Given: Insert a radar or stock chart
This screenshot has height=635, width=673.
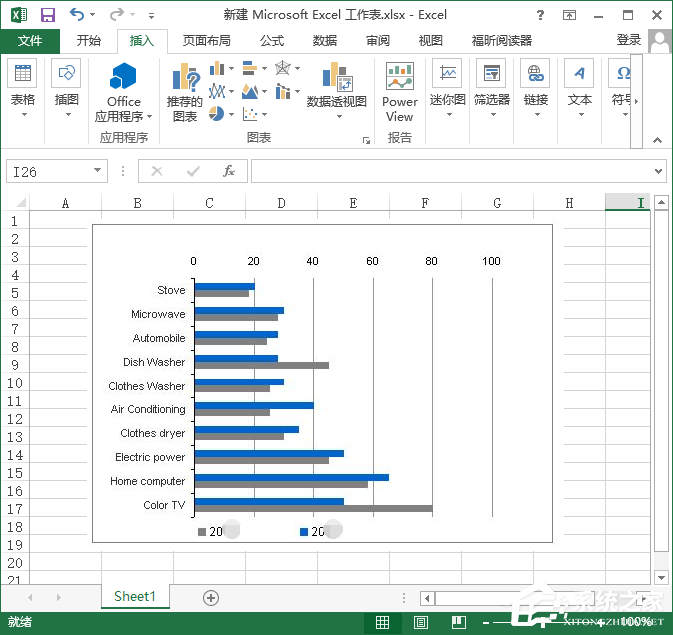Looking at the screenshot, I should click(283, 68).
